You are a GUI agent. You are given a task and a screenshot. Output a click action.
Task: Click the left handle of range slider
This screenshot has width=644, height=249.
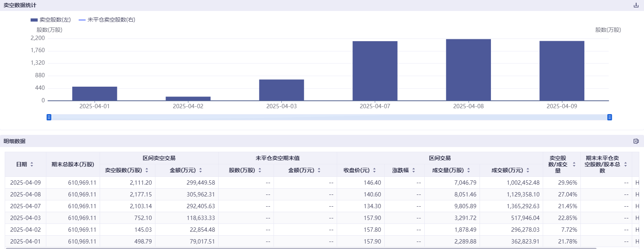pos(49,117)
